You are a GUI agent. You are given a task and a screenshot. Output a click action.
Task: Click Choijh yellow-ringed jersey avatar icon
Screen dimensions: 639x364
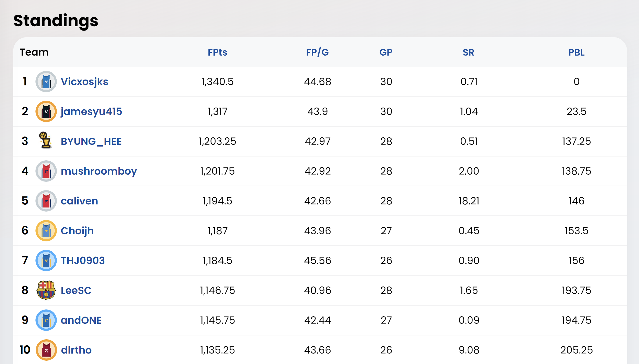(46, 231)
